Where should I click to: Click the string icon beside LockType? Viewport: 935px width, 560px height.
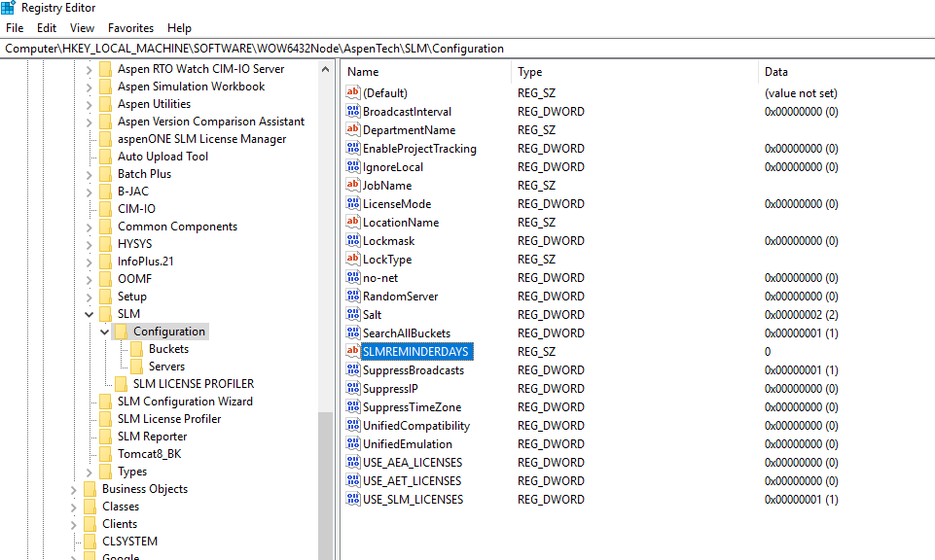click(x=353, y=259)
